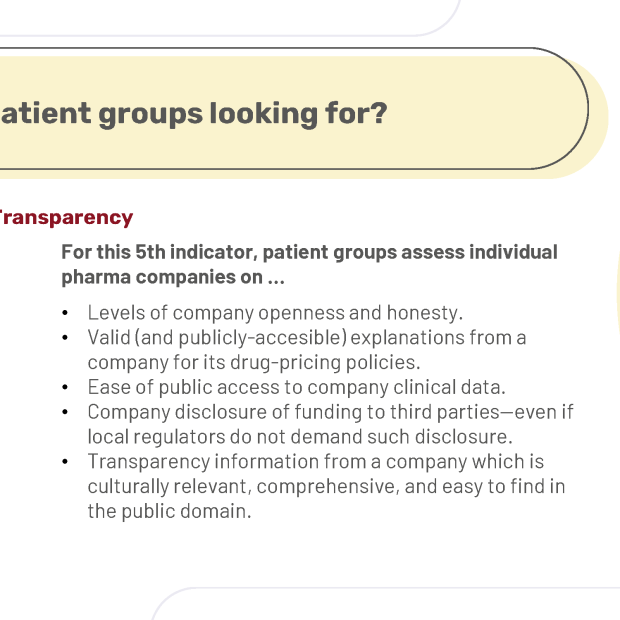Select the final "the public domain." line
This screenshot has width=620, height=620.
[x=169, y=511]
